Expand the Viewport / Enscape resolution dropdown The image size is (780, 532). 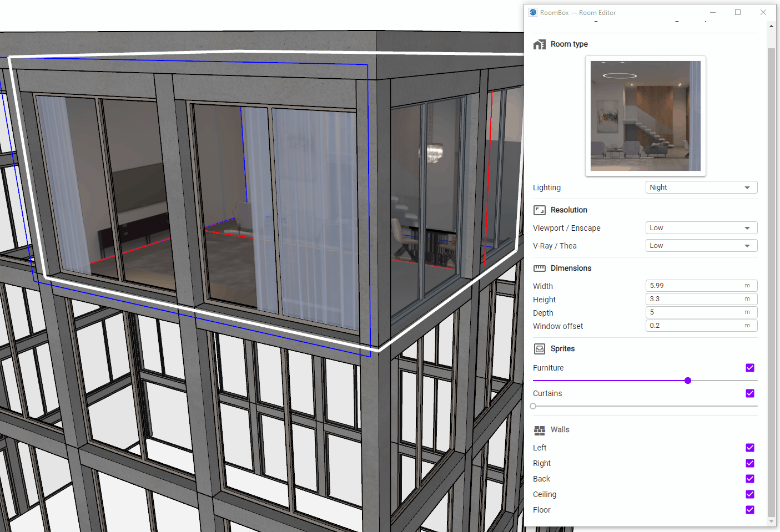pyautogui.click(x=701, y=228)
